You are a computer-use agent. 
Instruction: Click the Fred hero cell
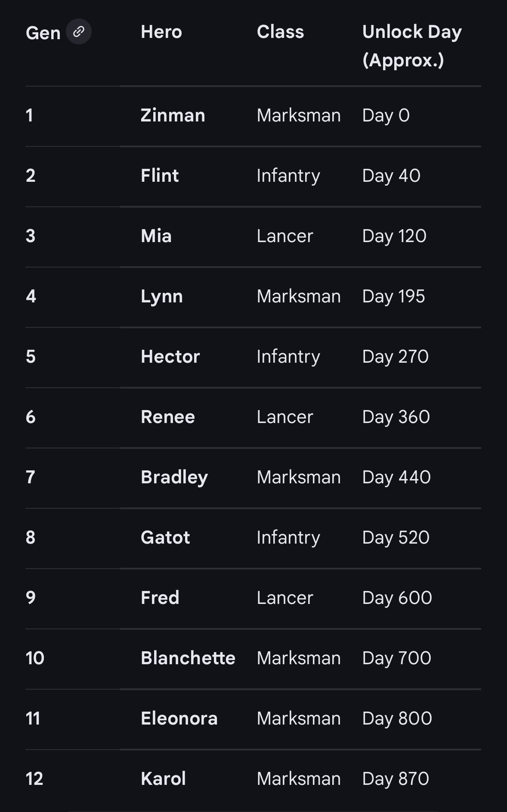160,598
